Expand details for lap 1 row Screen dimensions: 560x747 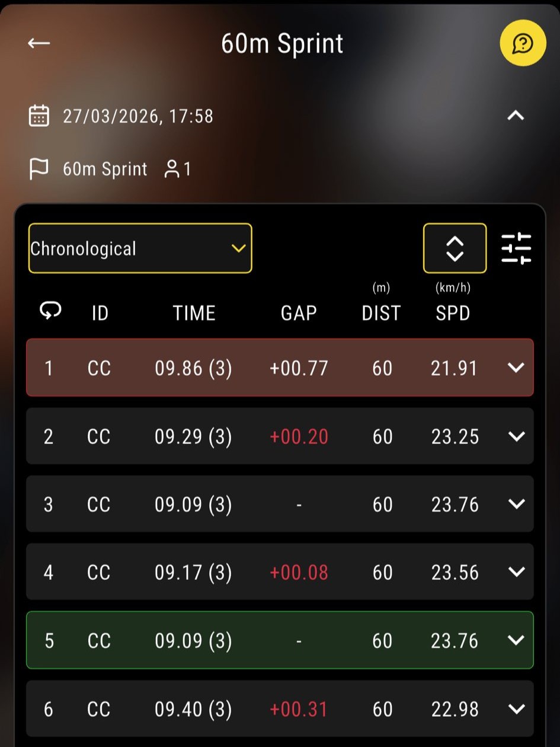click(x=516, y=368)
